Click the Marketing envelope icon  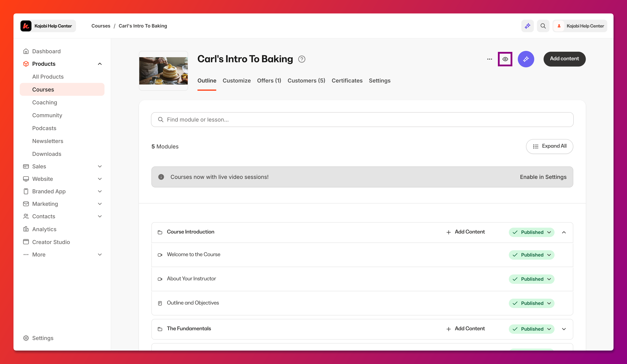(x=26, y=204)
